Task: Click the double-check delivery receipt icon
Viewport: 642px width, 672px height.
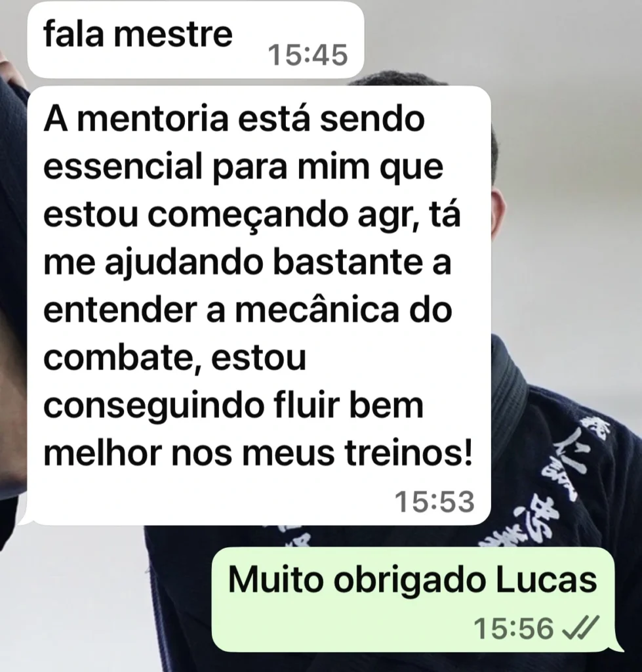Action: (580, 628)
